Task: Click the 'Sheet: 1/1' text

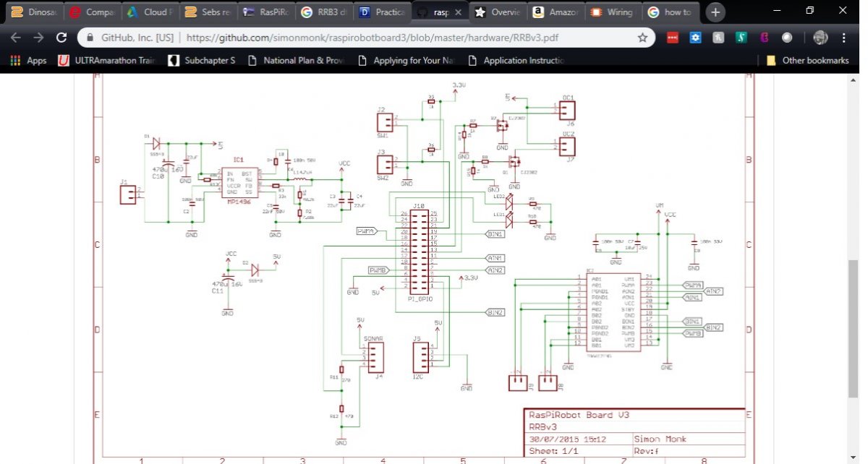Action: (553, 451)
